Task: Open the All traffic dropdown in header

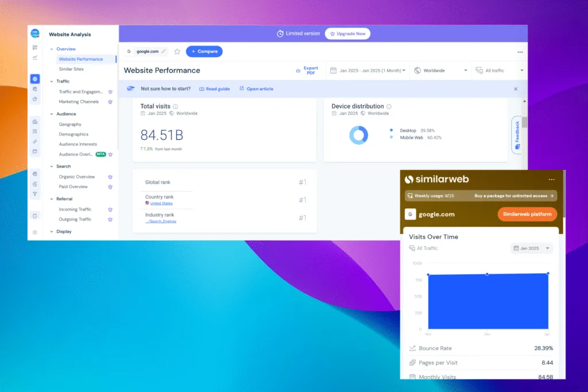Action: click(x=499, y=71)
